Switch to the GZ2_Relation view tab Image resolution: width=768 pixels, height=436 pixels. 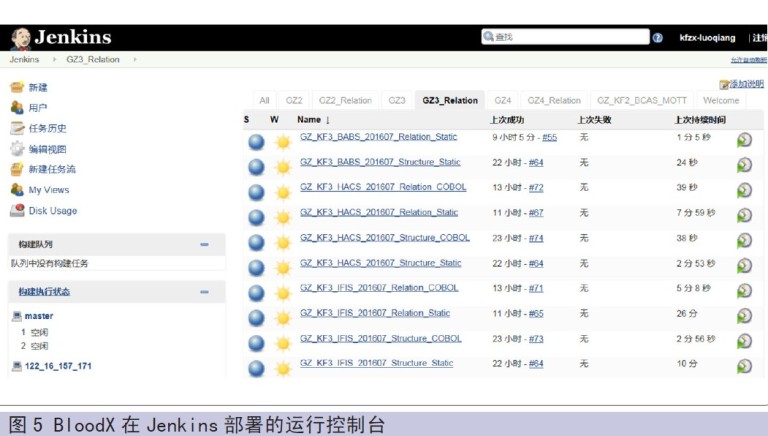(345, 100)
